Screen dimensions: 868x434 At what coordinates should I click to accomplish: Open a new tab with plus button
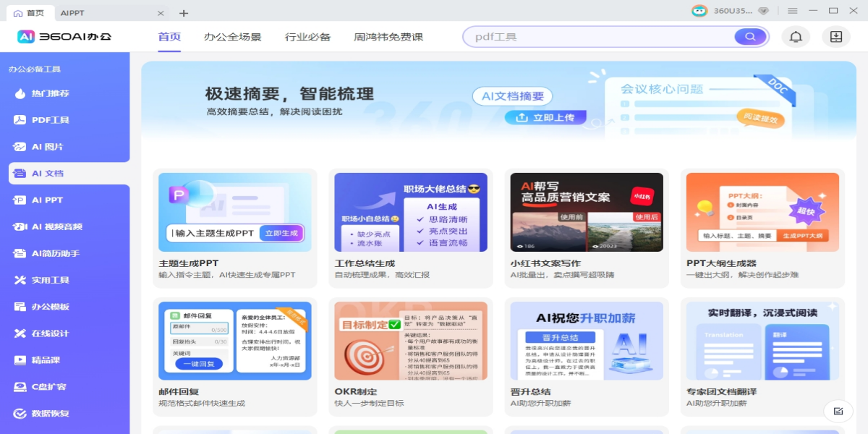tap(184, 13)
